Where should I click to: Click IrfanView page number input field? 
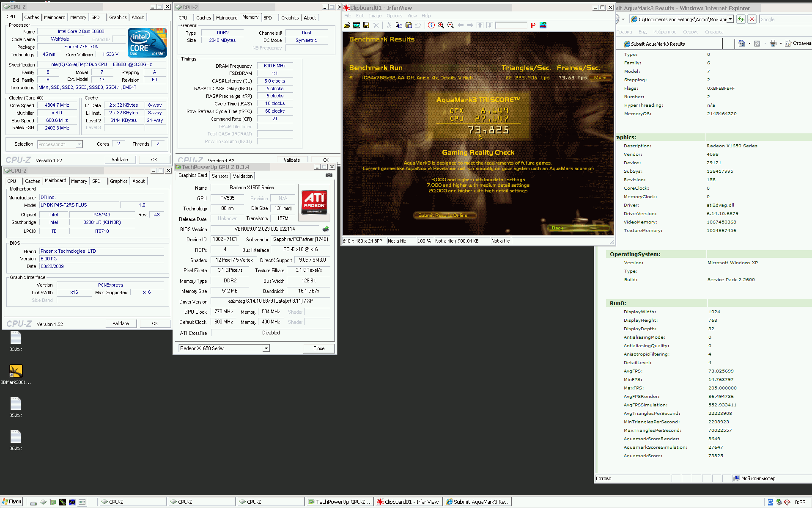[x=511, y=25]
